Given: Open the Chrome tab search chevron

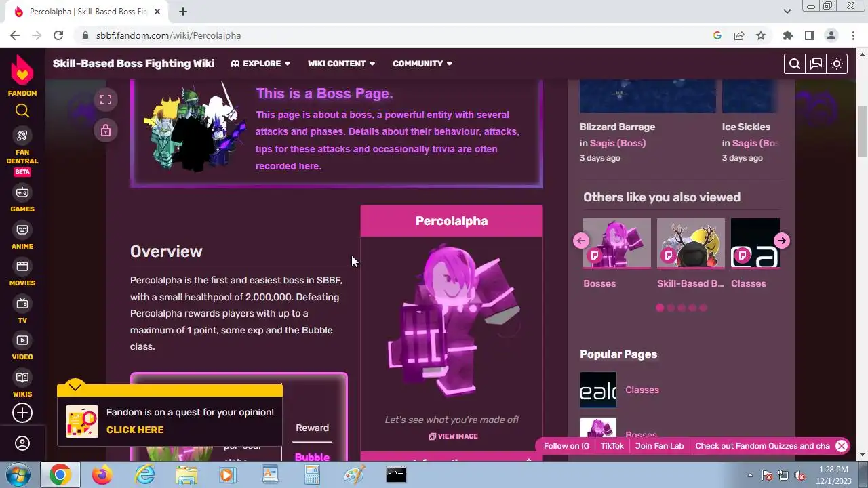Looking at the screenshot, I should (x=787, y=12).
